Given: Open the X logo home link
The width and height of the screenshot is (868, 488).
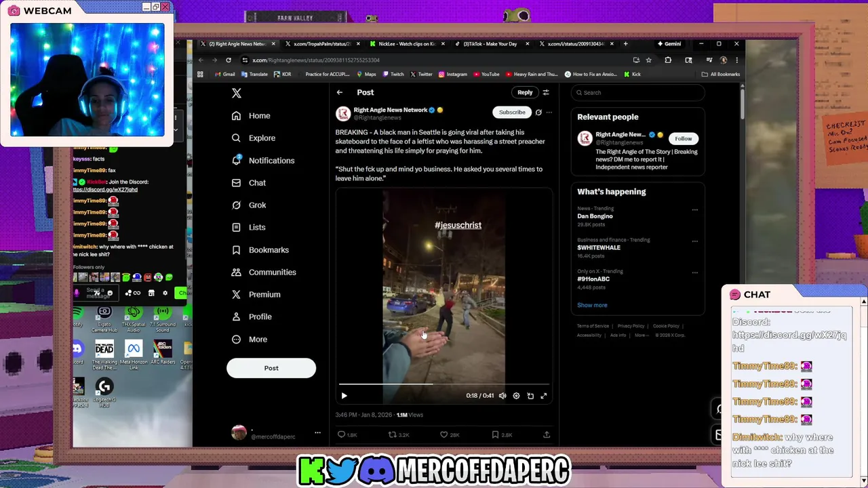Looking at the screenshot, I should [236, 93].
